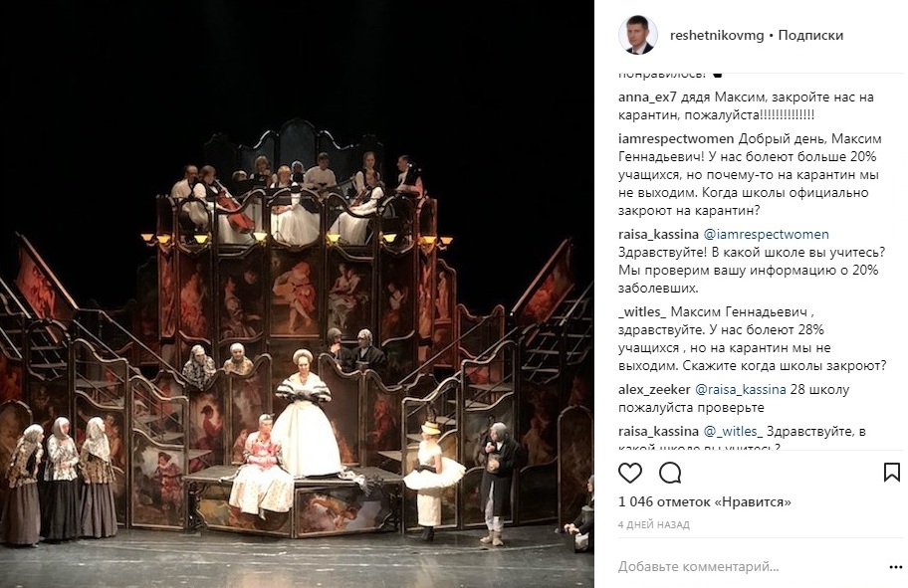
Task: Open first raisa_kassina commenter username
Action: 658,235
